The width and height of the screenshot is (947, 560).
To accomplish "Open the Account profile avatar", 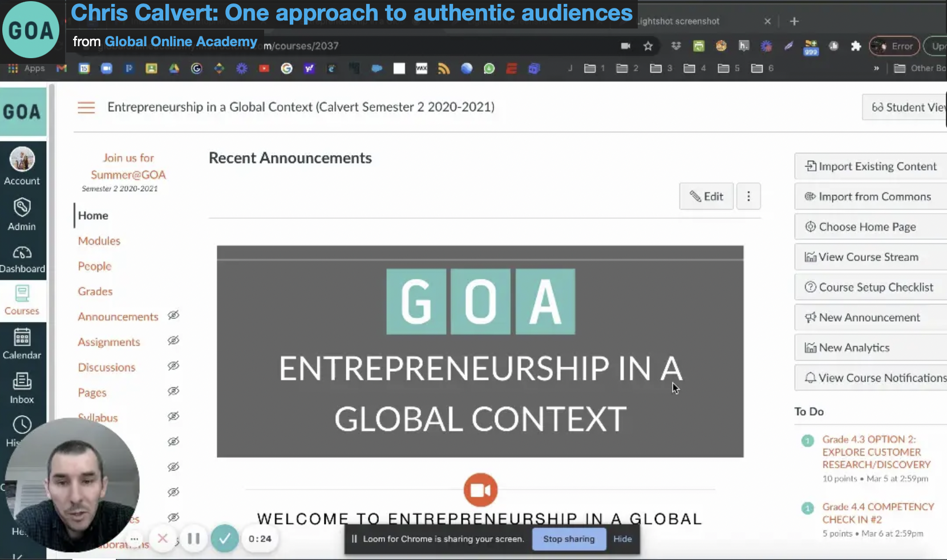I will (x=22, y=160).
